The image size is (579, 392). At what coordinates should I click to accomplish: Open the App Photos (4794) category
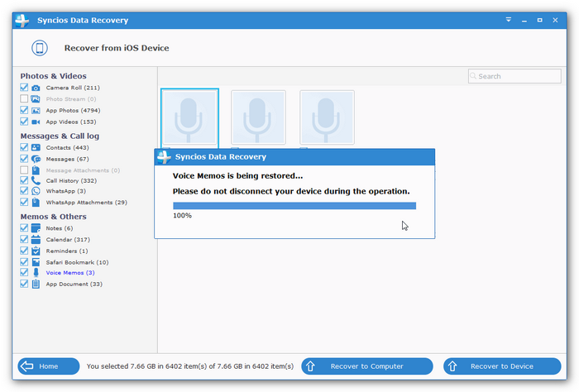(x=73, y=110)
